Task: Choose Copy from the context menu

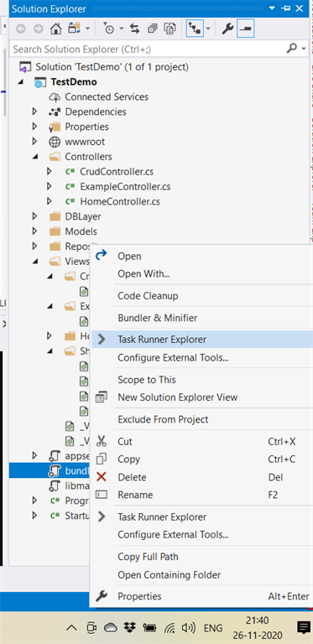Action: coord(129,460)
